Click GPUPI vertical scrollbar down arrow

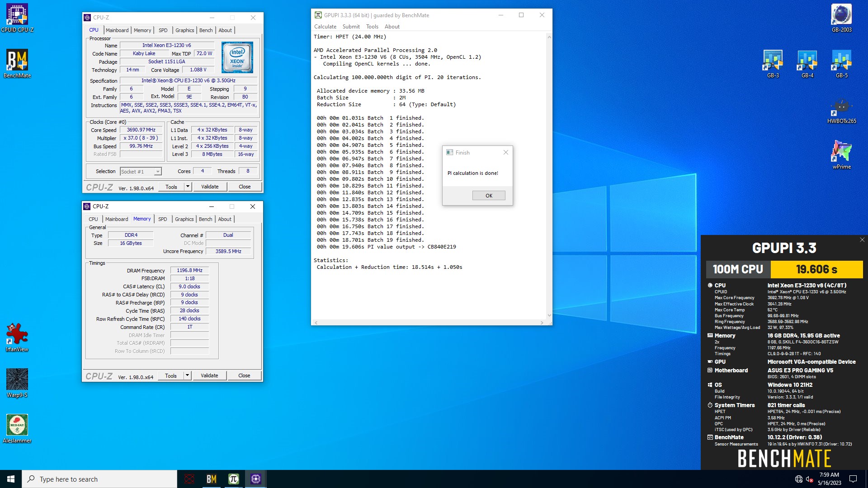point(549,315)
